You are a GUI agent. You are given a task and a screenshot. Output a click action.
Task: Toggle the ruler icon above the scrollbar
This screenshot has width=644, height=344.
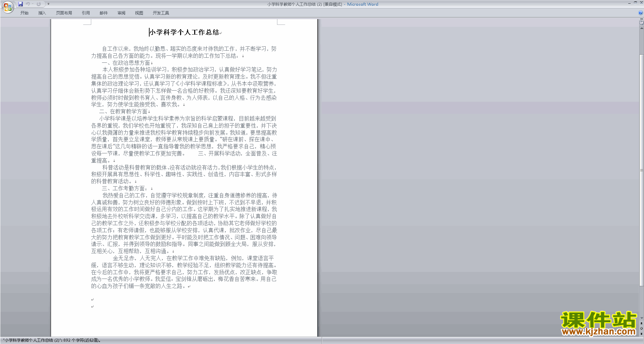point(641,23)
